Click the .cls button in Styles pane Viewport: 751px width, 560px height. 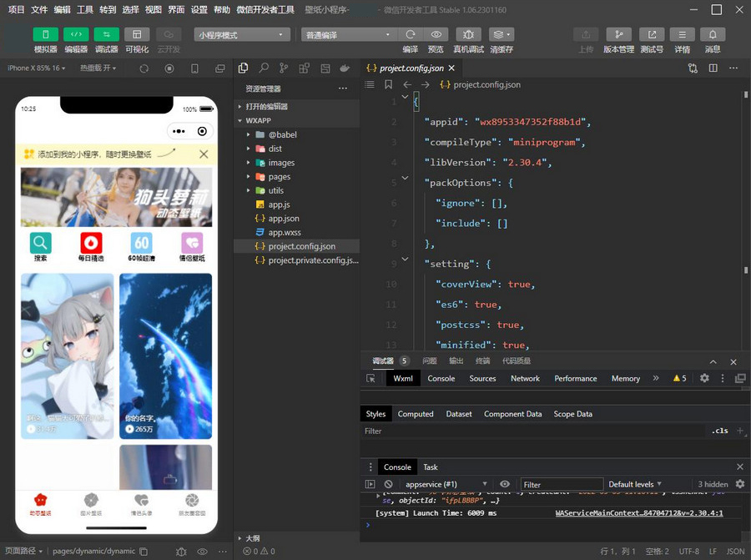pos(719,431)
